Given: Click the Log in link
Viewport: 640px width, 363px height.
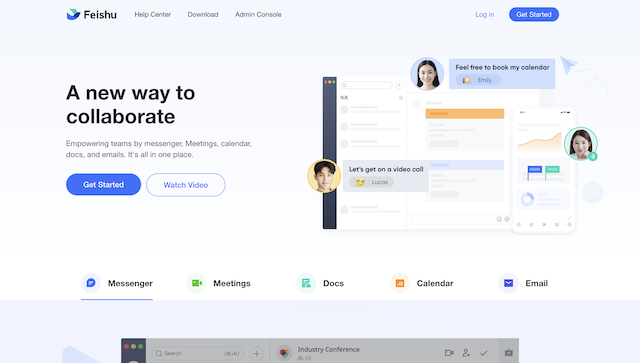Looking at the screenshot, I should click(484, 14).
